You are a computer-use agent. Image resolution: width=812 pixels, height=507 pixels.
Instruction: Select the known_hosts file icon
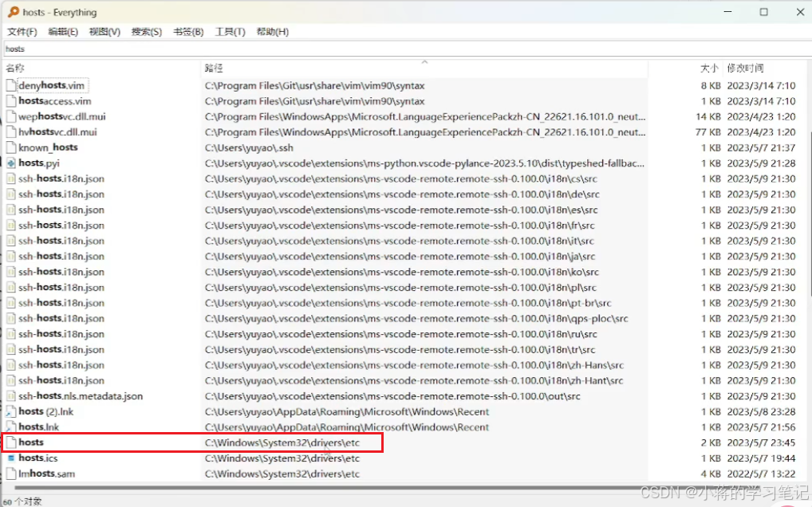click(x=11, y=147)
